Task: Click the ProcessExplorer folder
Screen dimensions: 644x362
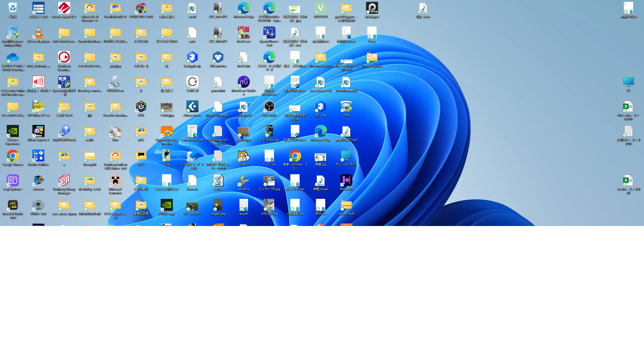Action: coord(372,57)
